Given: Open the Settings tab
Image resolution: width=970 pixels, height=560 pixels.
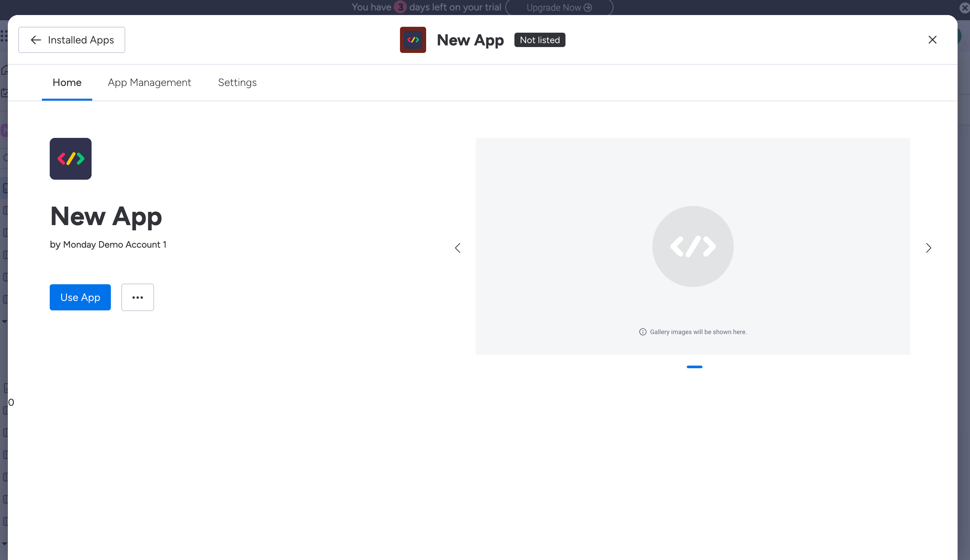Looking at the screenshot, I should pos(237,82).
